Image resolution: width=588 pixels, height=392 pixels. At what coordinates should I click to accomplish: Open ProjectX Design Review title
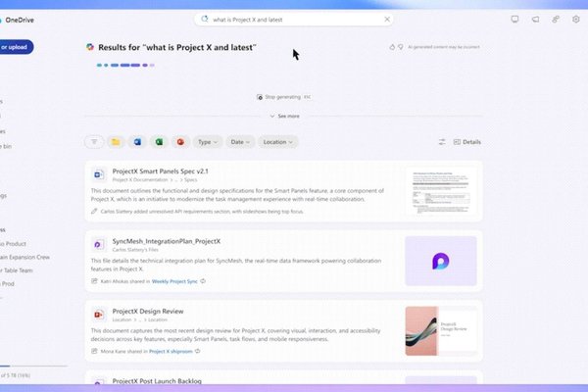[148, 311]
